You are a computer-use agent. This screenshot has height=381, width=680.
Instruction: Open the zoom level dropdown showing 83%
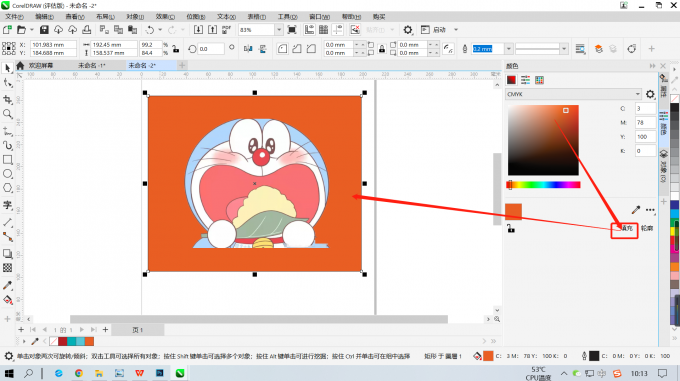click(x=279, y=29)
